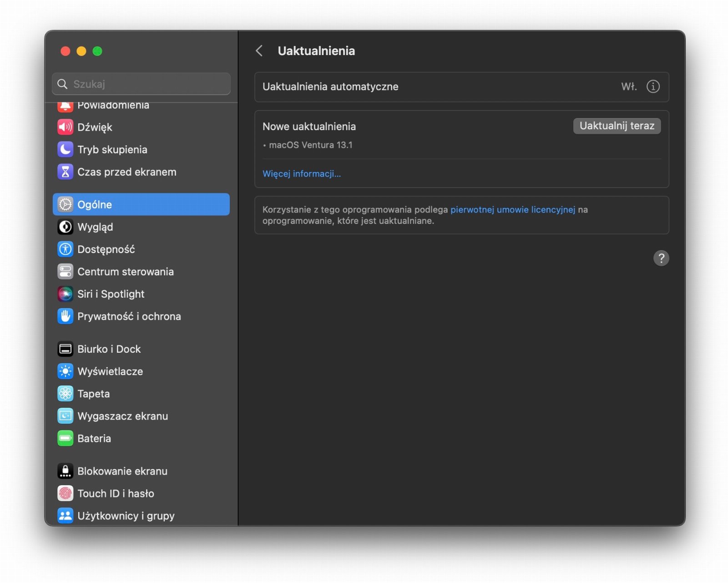This screenshot has height=583, width=728.
Task: Select Tryb skupienia label in sidebar
Action: pos(112,150)
